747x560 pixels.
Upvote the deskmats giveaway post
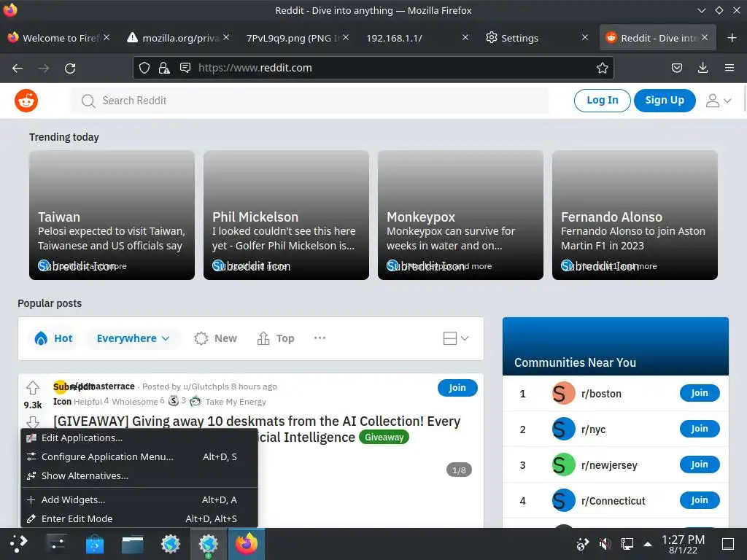[x=33, y=388]
